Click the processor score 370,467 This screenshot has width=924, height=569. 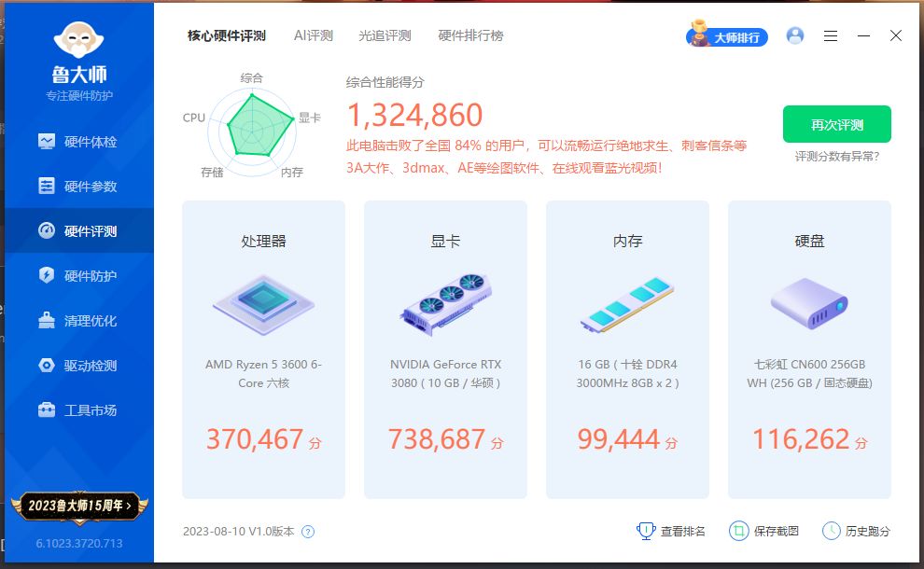tap(255, 439)
